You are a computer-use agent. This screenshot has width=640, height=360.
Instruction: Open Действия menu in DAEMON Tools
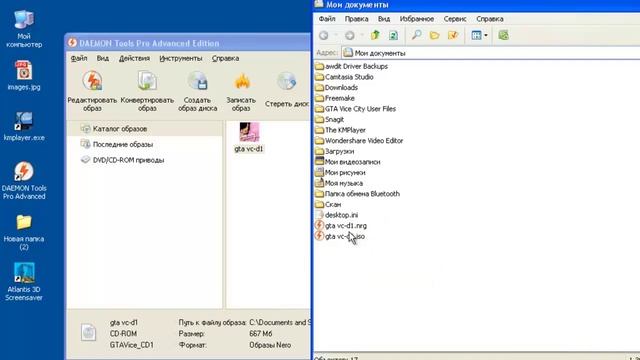pos(134,58)
